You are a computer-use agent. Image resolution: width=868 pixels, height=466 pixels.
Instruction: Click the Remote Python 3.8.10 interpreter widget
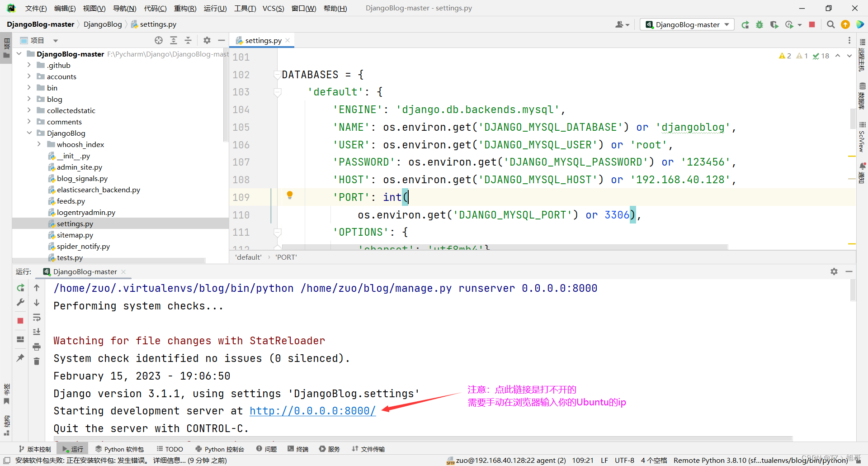point(760,460)
